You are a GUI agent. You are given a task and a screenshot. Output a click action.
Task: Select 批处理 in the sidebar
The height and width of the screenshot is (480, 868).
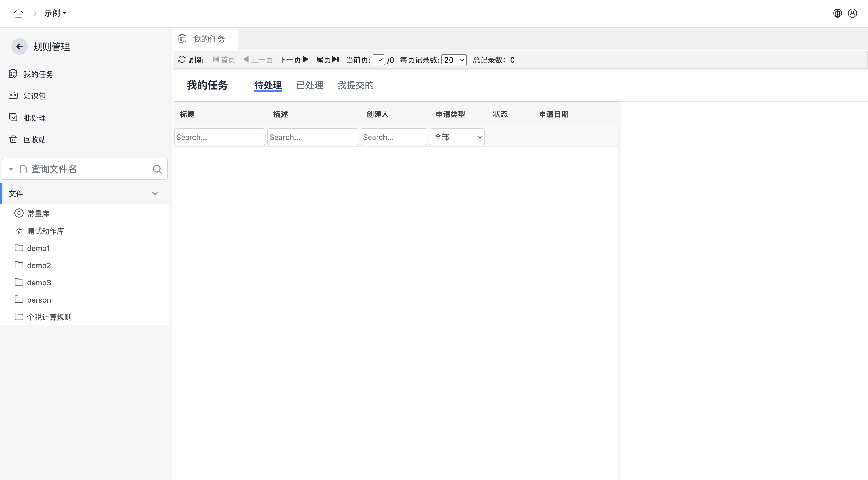pyautogui.click(x=35, y=117)
